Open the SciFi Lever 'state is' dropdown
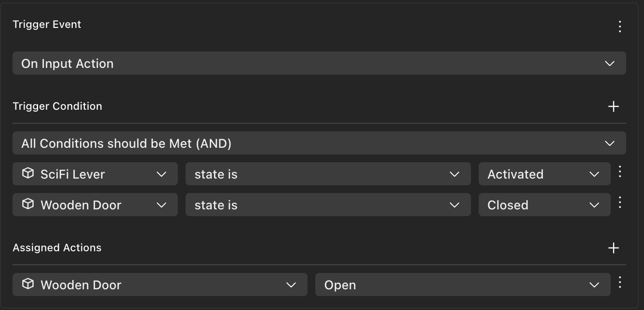 [x=328, y=174]
